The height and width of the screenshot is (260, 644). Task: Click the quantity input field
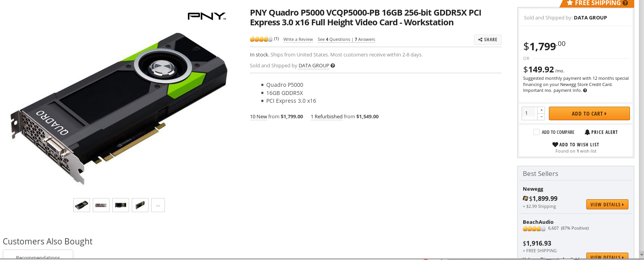pyautogui.click(x=530, y=113)
